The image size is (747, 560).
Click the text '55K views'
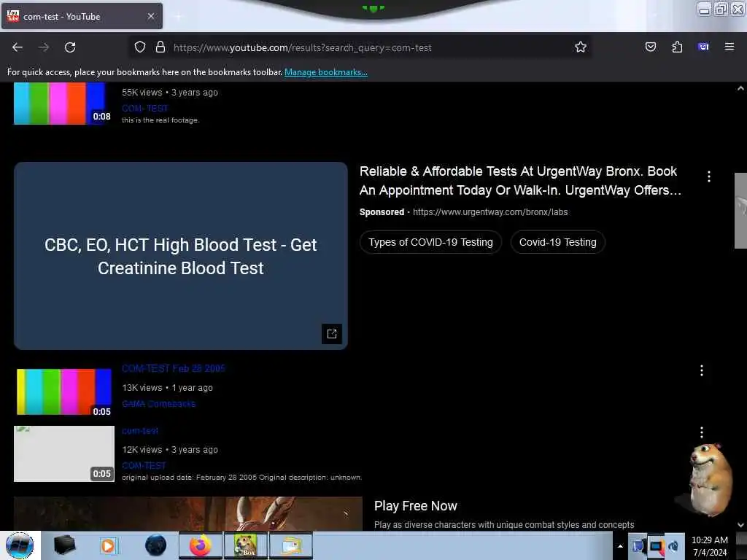click(142, 93)
